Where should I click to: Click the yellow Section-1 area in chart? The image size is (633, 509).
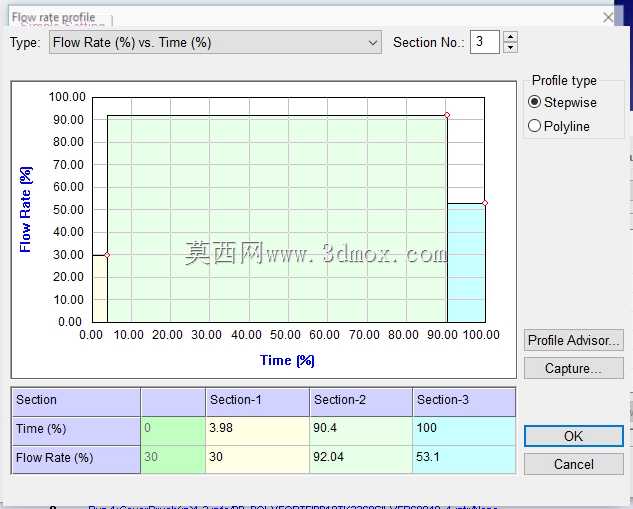(x=100, y=289)
